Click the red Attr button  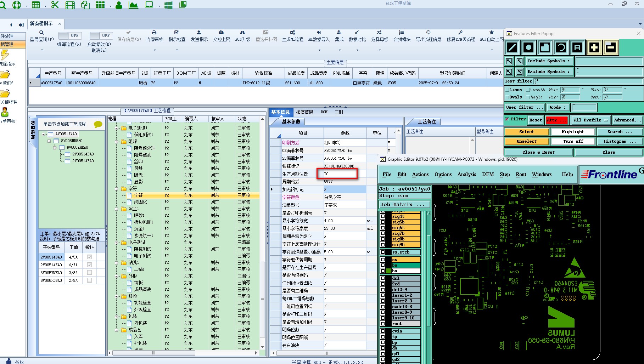coord(556,120)
